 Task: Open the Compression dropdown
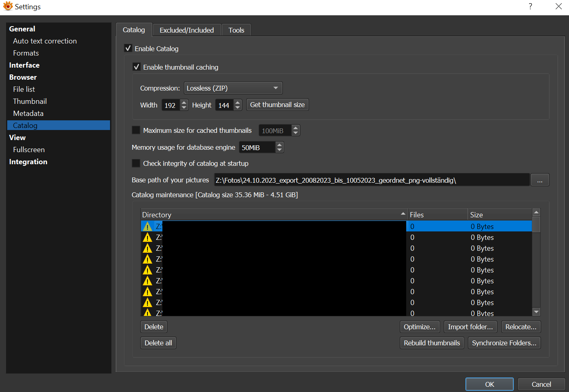pos(233,88)
